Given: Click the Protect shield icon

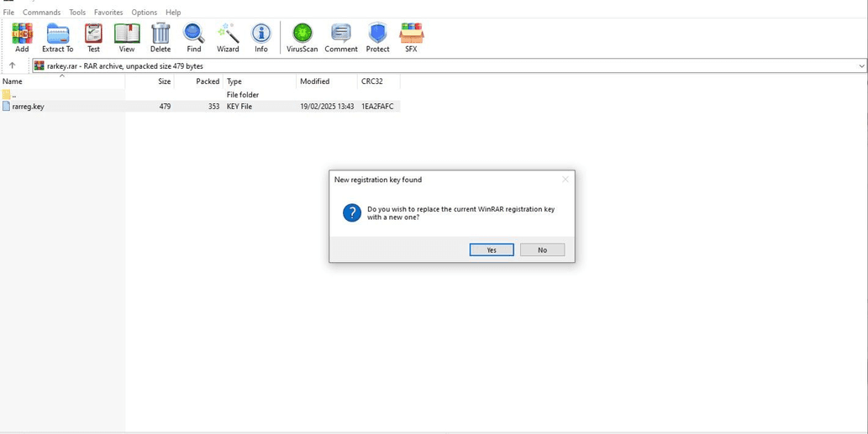Looking at the screenshot, I should tap(377, 37).
